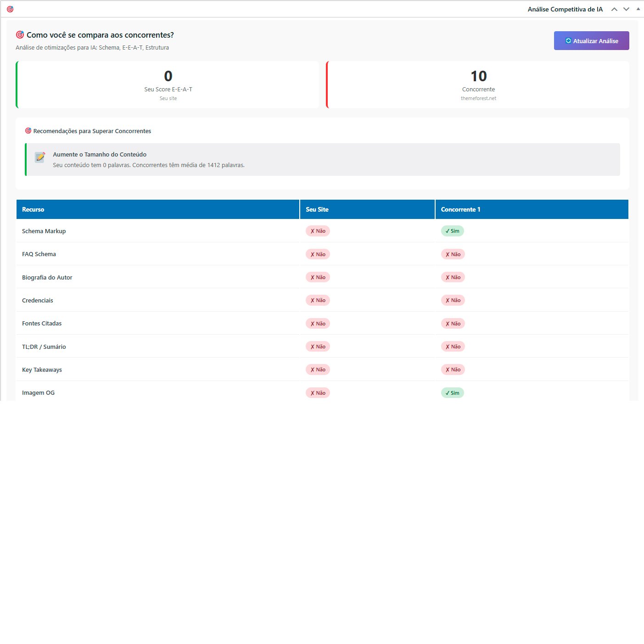Click the target icon in the panel header

coord(10,9)
